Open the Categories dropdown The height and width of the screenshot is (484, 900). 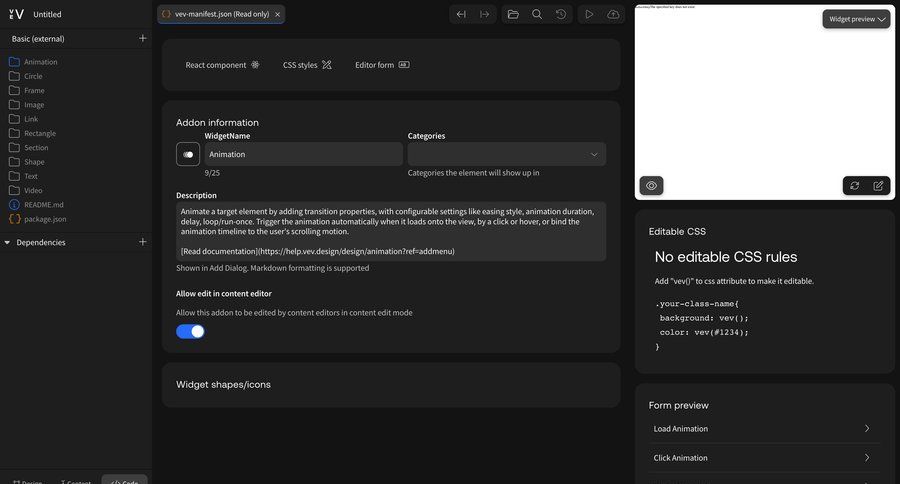pyautogui.click(x=507, y=154)
